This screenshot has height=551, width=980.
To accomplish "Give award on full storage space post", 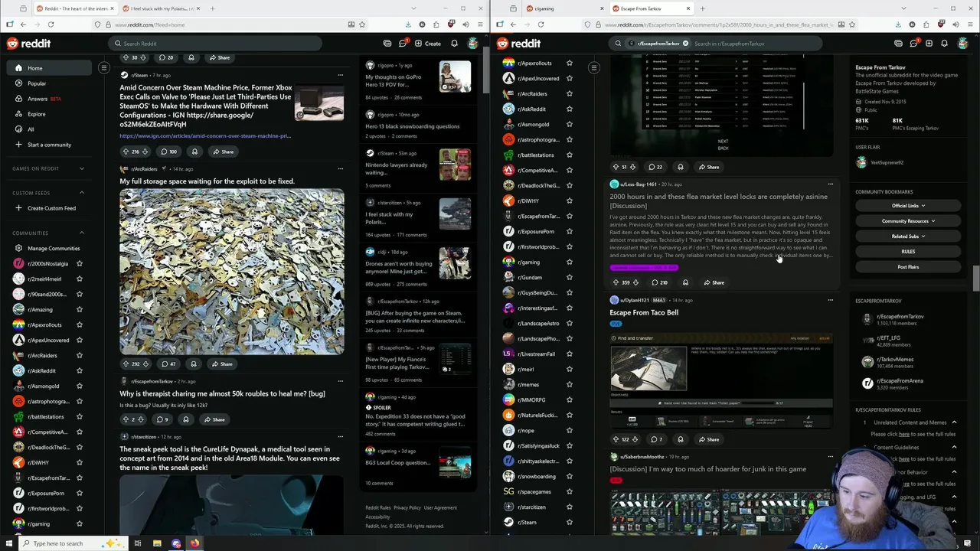I will [x=193, y=364].
